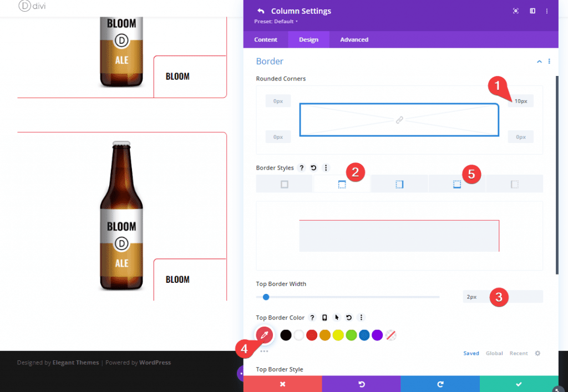Select the right border style tab
The height and width of the screenshot is (392, 568).
tap(399, 184)
